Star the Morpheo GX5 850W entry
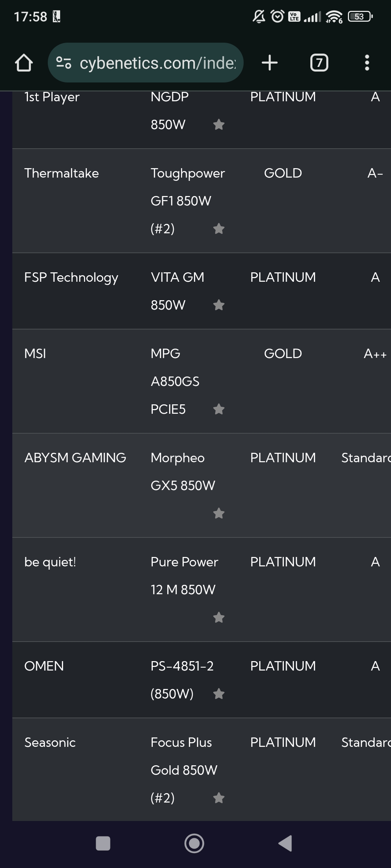391x868 pixels. coord(219,513)
